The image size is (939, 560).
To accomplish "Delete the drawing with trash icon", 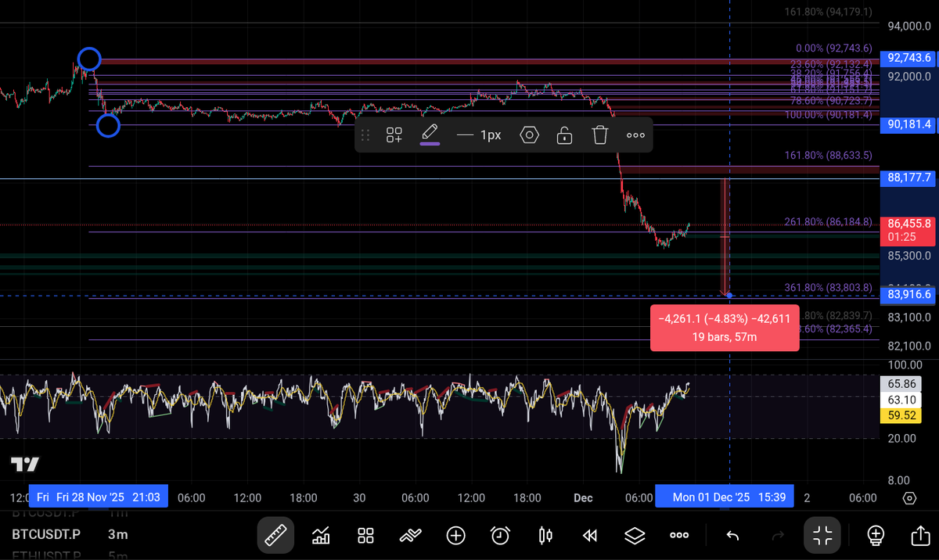I will click(x=600, y=135).
